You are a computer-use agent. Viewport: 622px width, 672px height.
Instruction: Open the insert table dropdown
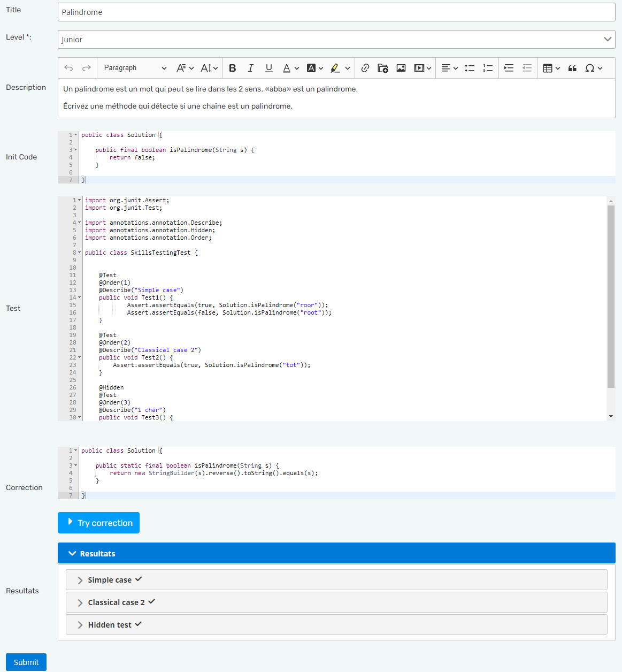click(x=551, y=68)
